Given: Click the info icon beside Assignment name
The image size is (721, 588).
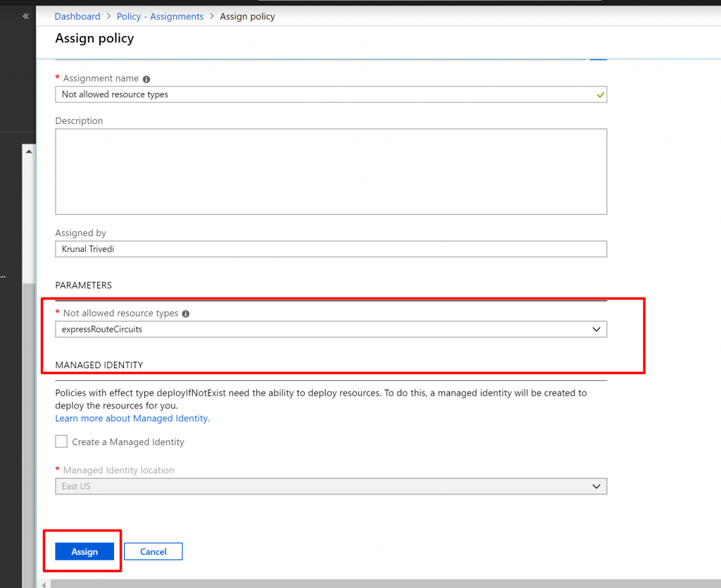Looking at the screenshot, I should [x=146, y=79].
